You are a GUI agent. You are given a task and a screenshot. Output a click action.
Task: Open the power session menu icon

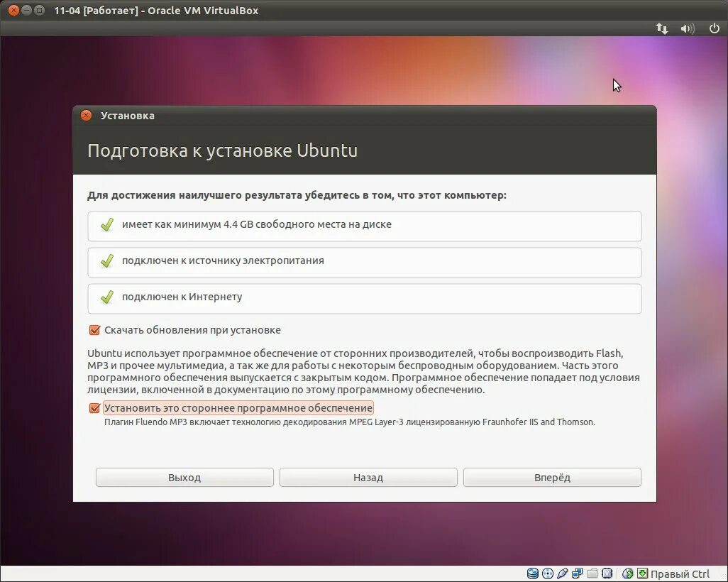click(x=715, y=28)
